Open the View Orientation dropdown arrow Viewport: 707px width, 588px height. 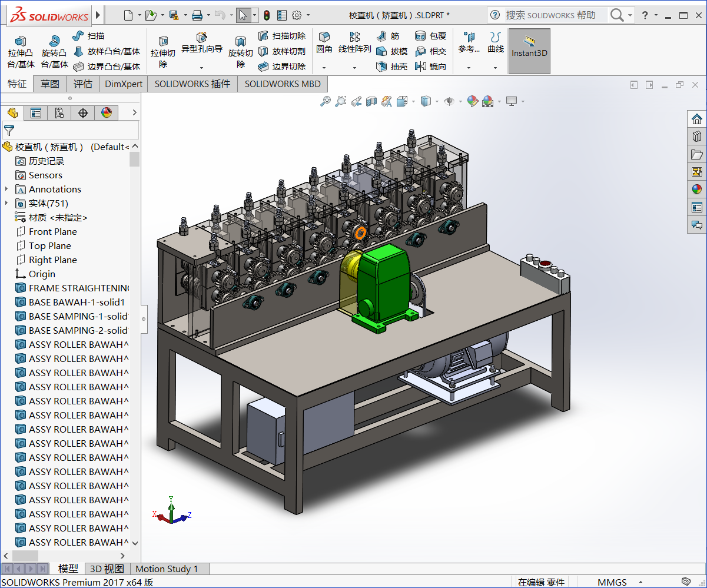(x=413, y=101)
